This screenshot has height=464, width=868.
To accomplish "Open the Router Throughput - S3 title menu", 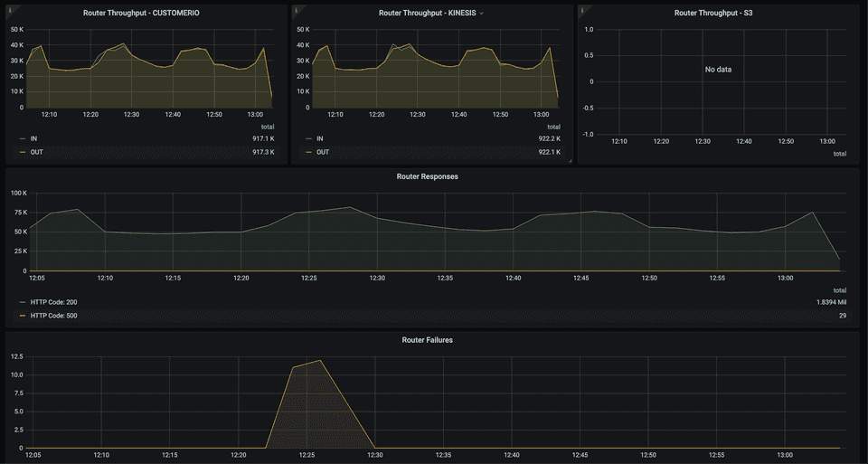I will click(x=713, y=14).
